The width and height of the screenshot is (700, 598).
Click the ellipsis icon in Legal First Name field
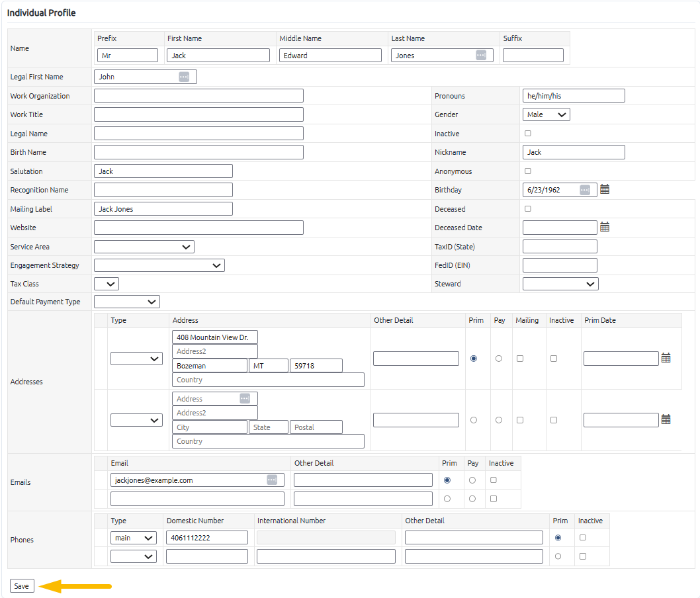[x=184, y=77]
